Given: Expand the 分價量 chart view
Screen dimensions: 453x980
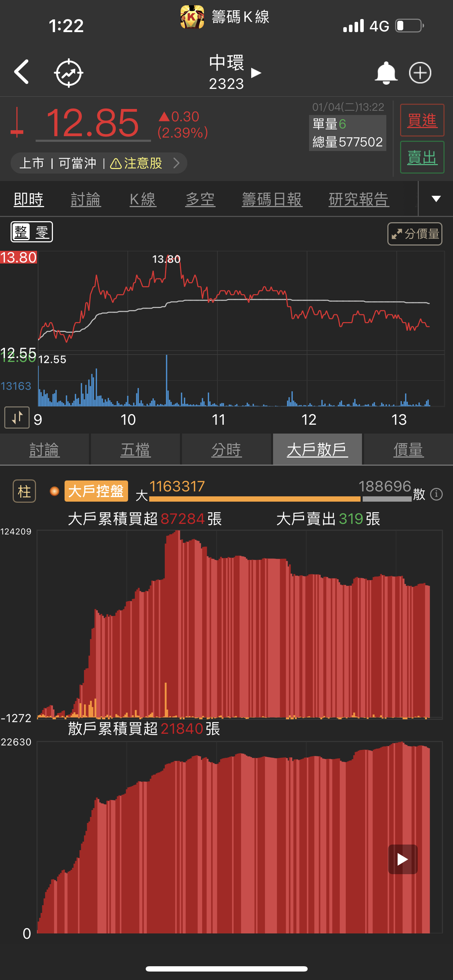Looking at the screenshot, I should pyautogui.click(x=415, y=234).
